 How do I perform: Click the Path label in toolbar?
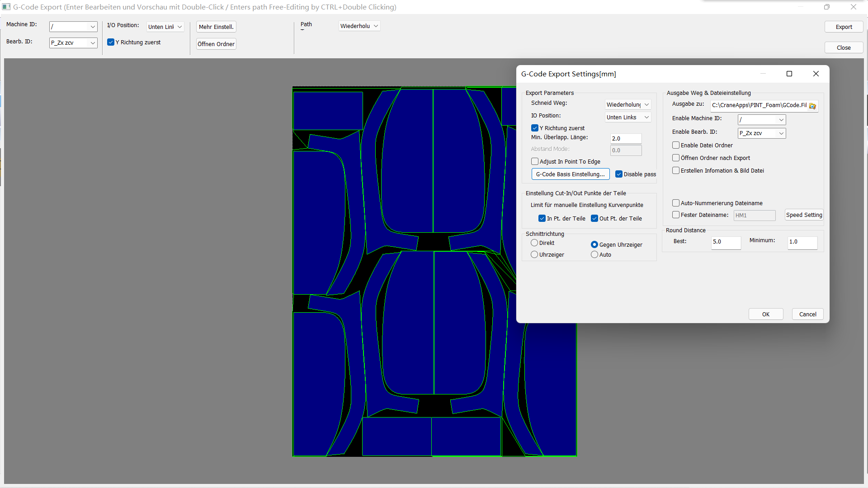click(306, 24)
